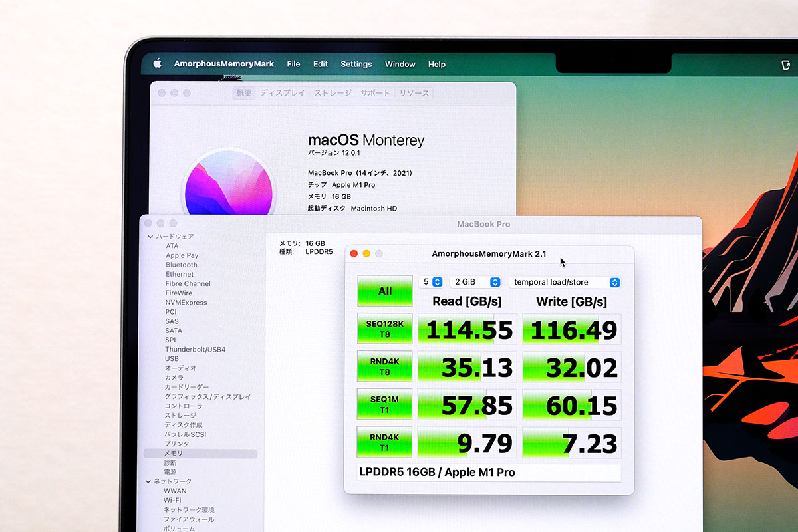
Task: Select ディスク作成 in the sidebar
Action: point(184,425)
